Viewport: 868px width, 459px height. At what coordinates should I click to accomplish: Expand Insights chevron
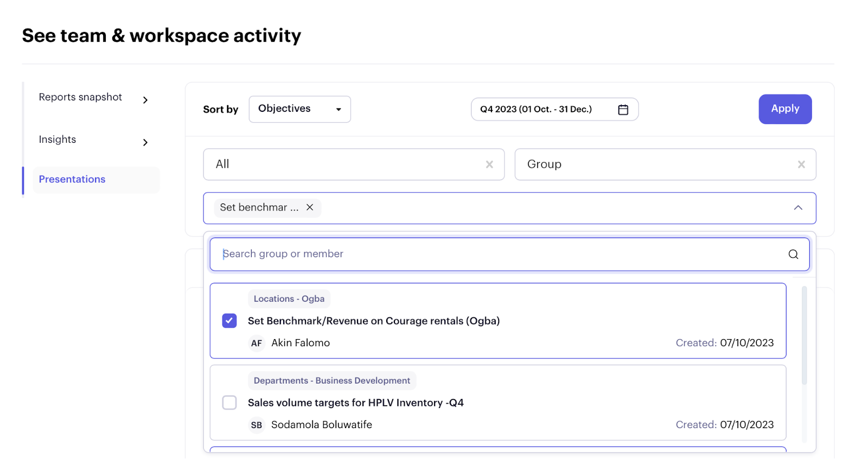tap(145, 142)
